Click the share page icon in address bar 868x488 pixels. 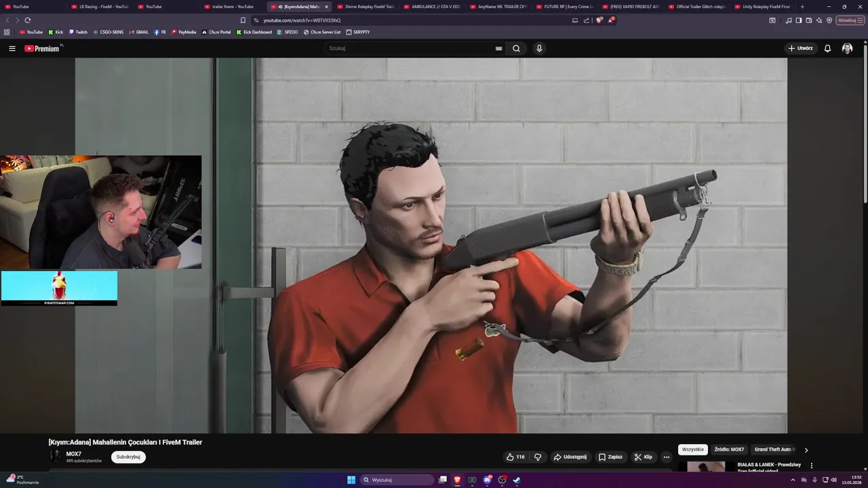[586, 20]
